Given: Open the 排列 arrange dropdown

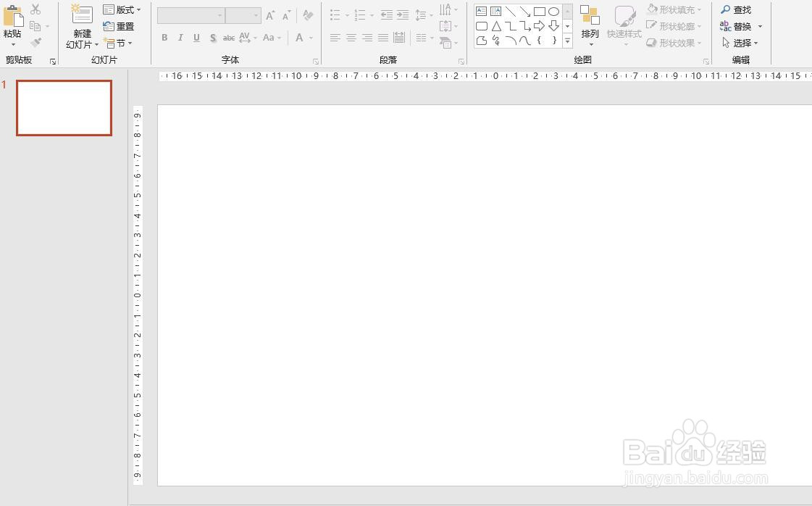Looking at the screenshot, I should (590, 25).
